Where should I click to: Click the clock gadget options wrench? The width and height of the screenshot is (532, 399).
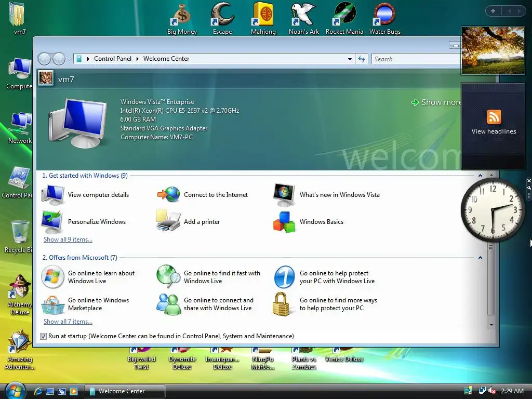coord(528,188)
